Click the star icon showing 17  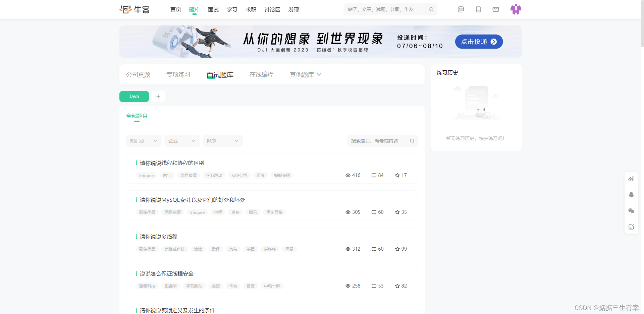coord(397,175)
